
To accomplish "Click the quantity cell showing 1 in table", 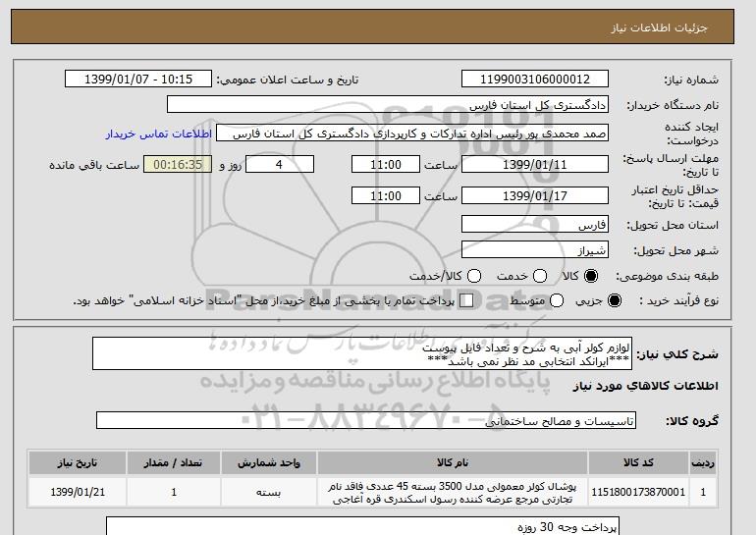I will tap(174, 492).
